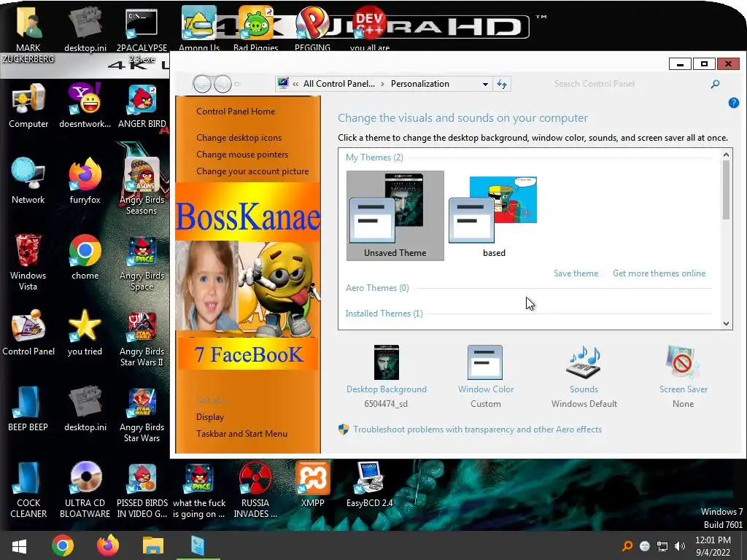Image resolution: width=747 pixels, height=560 pixels.
Task: Click Save theme link
Action: 576,273
